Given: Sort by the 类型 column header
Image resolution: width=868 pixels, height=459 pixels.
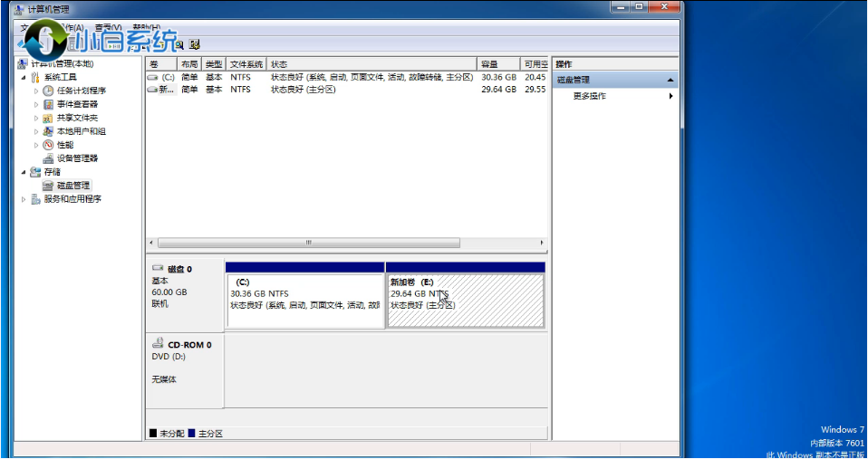Looking at the screenshot, I should [214, 64].
